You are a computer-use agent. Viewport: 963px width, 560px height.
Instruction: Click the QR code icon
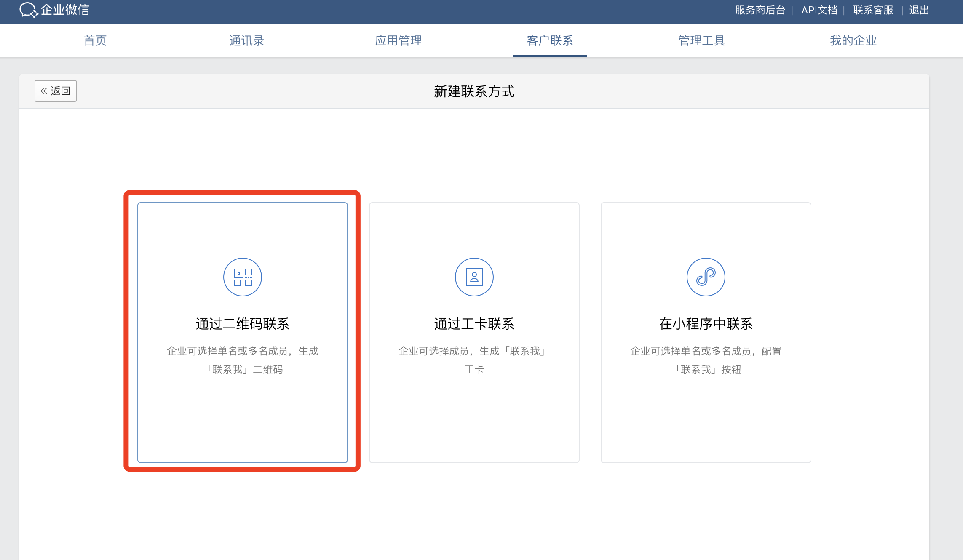click(x=243, y=277)
